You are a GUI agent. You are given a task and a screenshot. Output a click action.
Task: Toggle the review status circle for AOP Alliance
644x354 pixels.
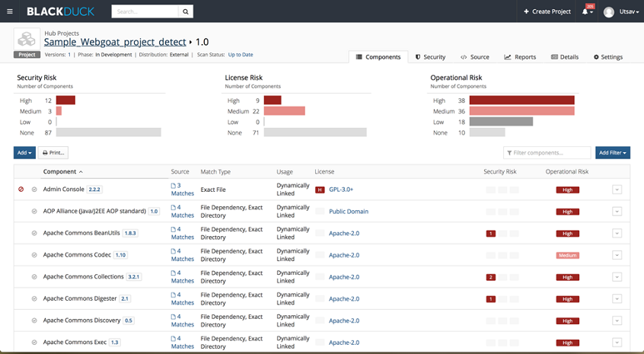click(x=34, y=212)
